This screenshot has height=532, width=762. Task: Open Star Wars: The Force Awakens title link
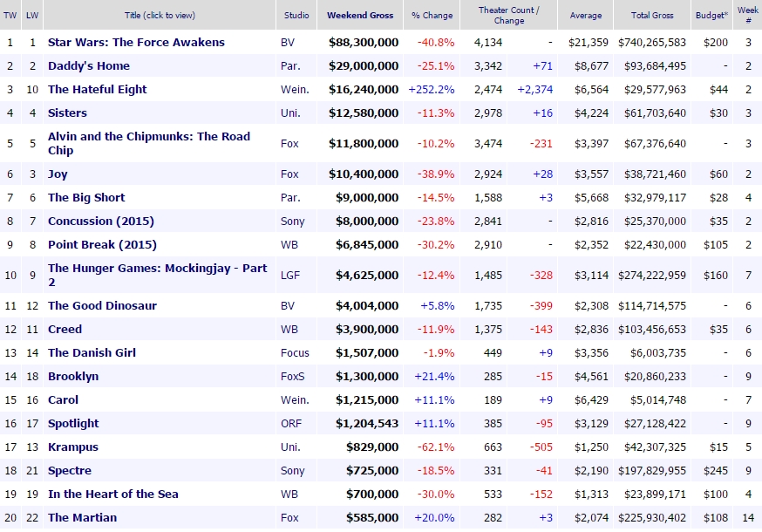click(136, 43)
